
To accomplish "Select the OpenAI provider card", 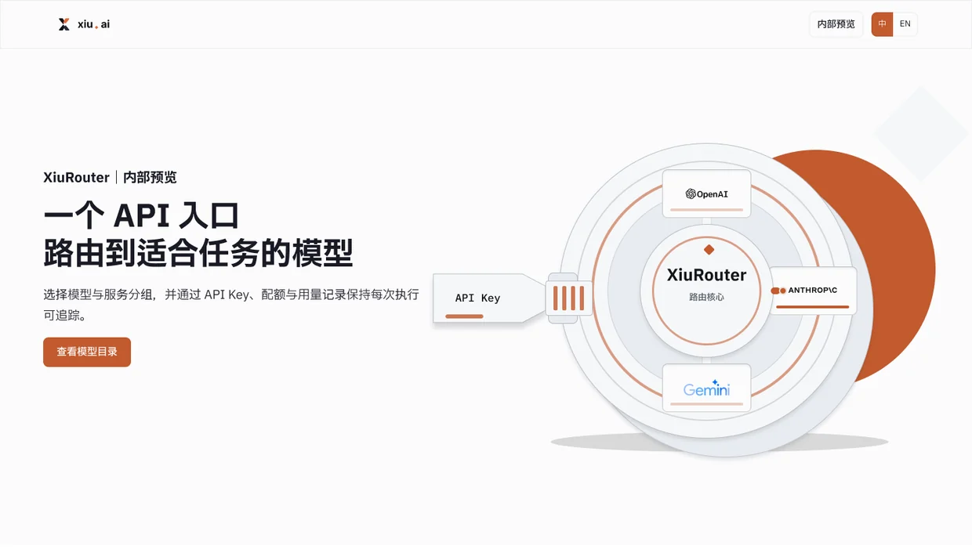I will [706, 193].
